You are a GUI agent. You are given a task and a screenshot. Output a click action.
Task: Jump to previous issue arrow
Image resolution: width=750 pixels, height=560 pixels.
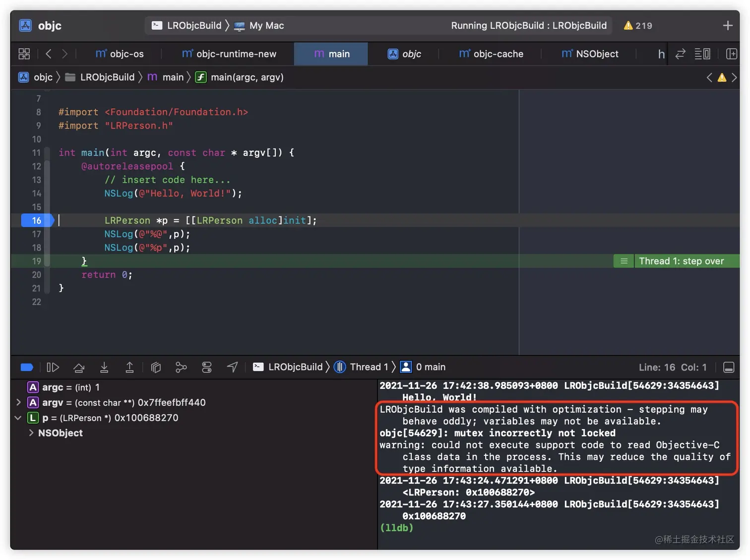(x=709, y=77)
